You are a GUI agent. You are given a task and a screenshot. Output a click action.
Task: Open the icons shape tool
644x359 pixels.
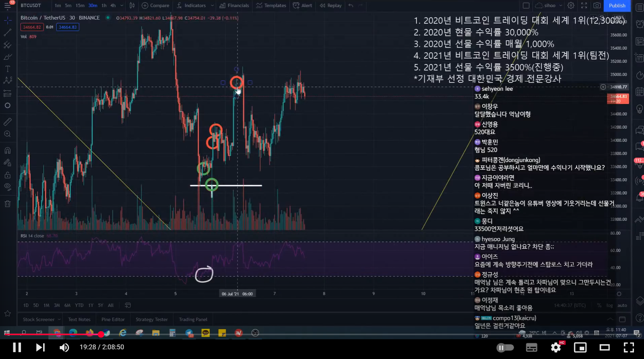coord(8,106)
